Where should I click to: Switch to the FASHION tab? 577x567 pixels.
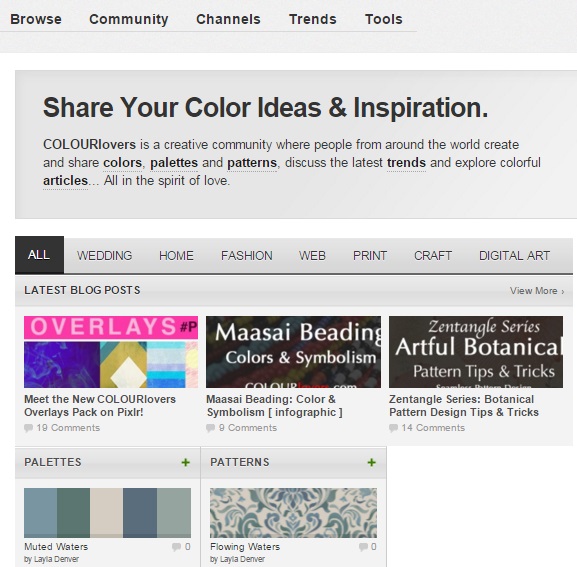point(247,256)
